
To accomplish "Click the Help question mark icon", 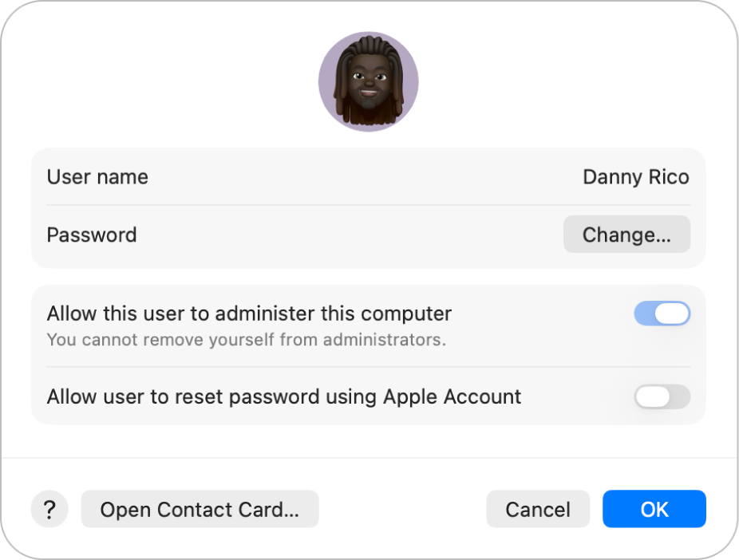I will pyautogui.click(x=49, y=509).
